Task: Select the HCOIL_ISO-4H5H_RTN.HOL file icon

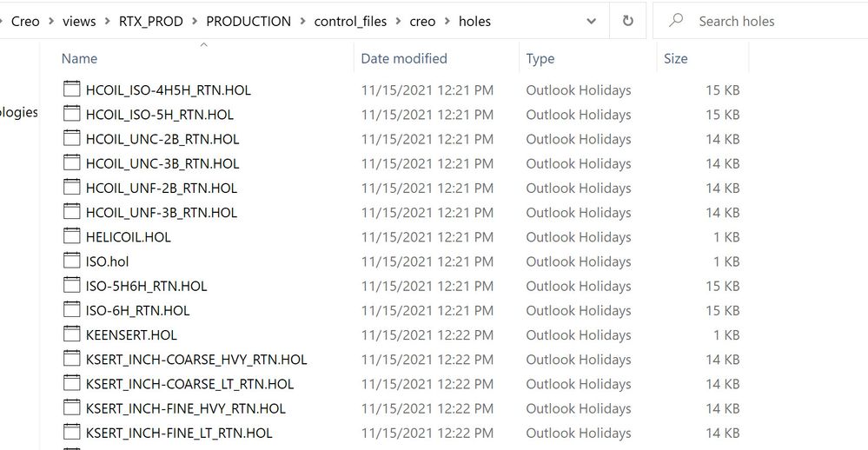Action: point(72,90)
